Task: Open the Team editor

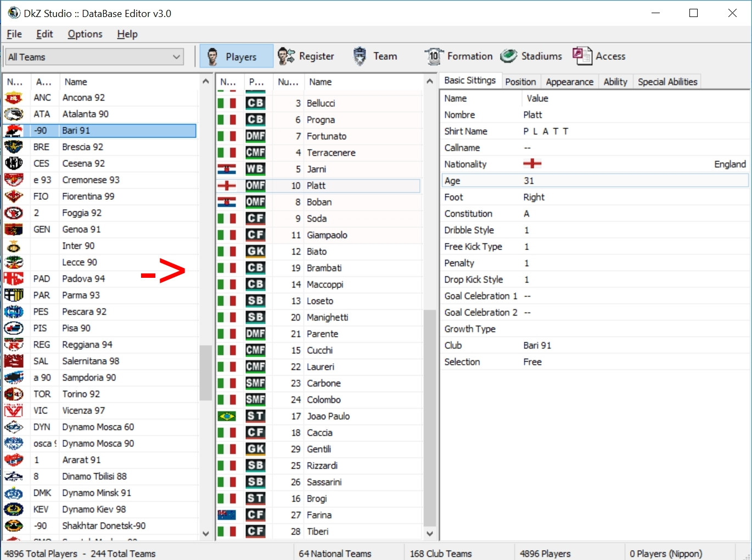Action: pos(374,56)
